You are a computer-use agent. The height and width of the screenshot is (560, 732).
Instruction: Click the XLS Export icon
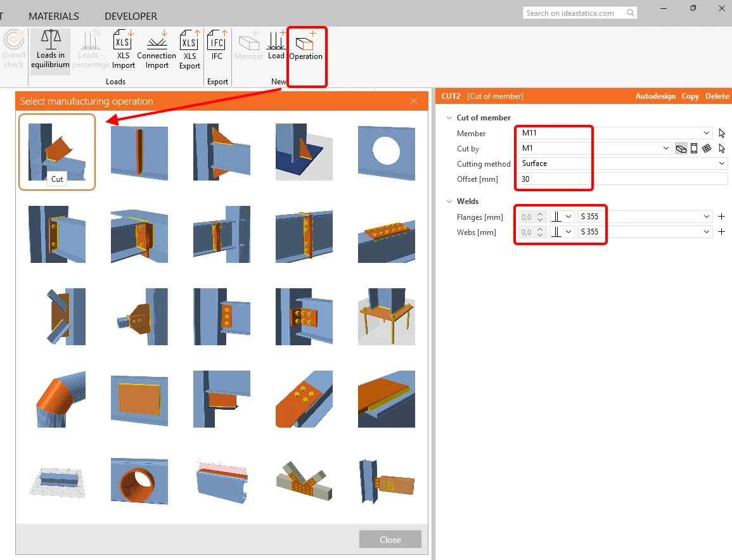pos(189,49)
